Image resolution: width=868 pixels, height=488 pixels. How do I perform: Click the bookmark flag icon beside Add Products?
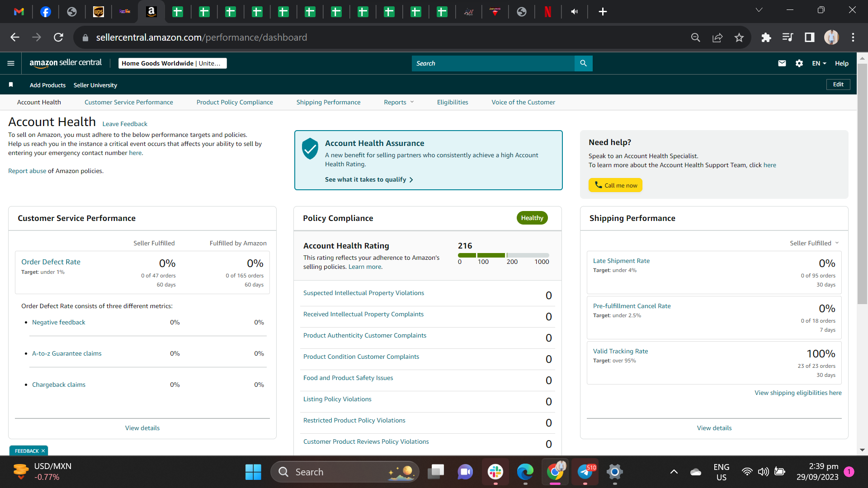[x=11, y=84]
